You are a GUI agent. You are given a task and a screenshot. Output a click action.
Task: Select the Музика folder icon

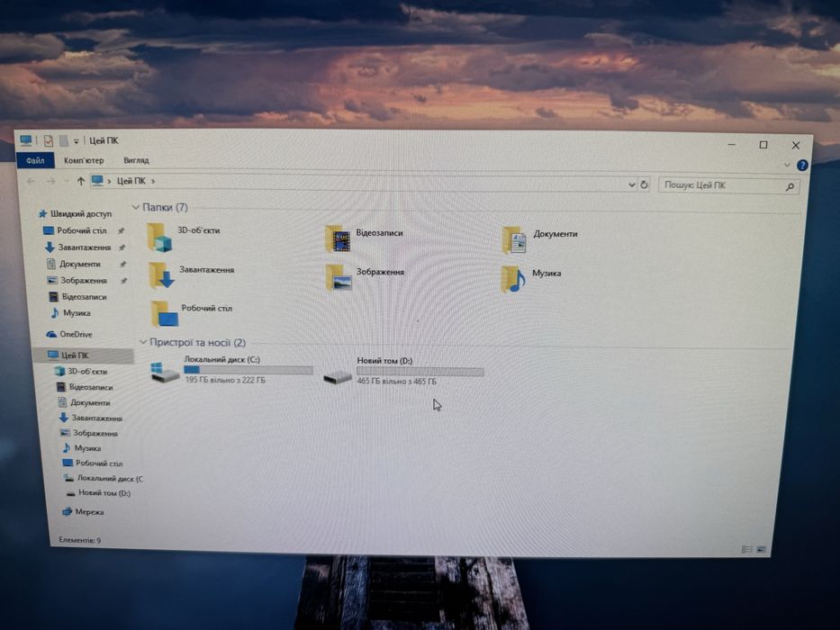coord(513,279)
